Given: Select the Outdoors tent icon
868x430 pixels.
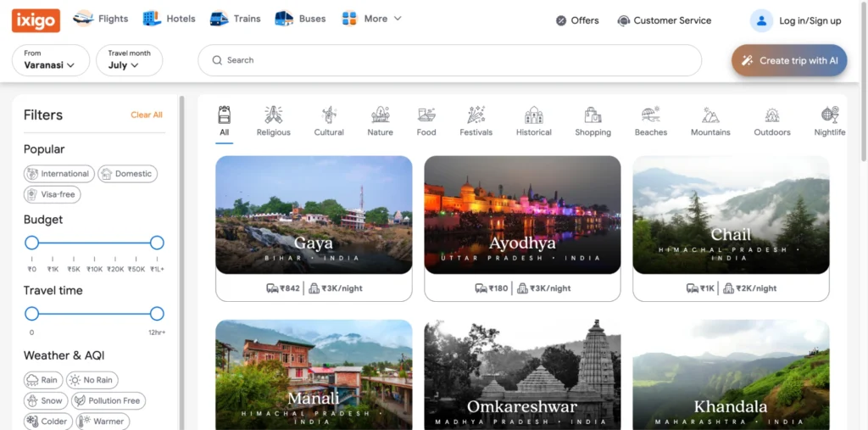Looking at the screenshot, I should 772,114.
